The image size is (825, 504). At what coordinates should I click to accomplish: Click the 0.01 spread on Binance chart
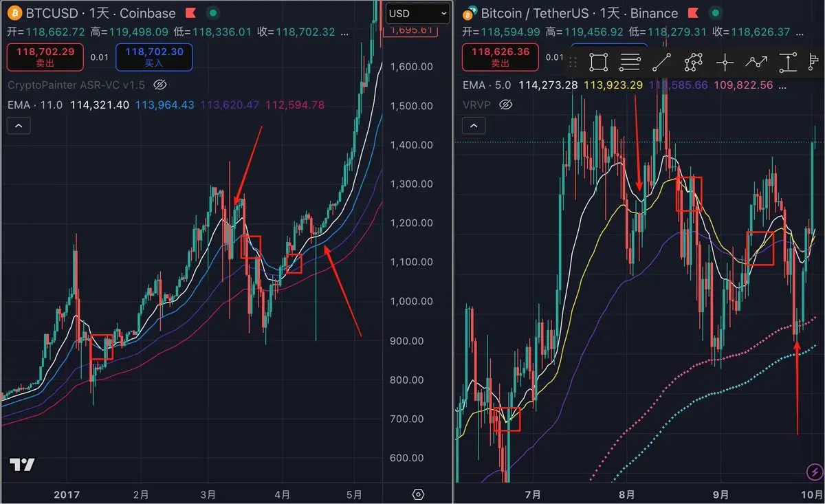[555, 57]
